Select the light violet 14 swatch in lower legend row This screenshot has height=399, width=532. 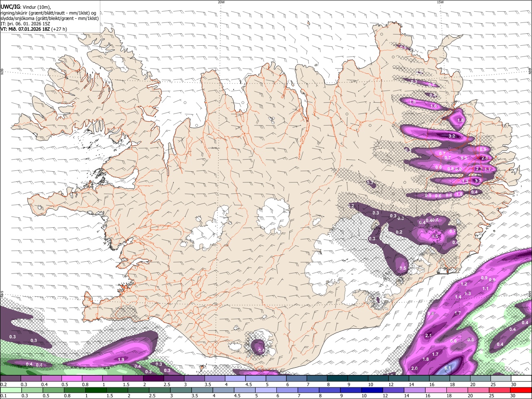click(414, 390)
